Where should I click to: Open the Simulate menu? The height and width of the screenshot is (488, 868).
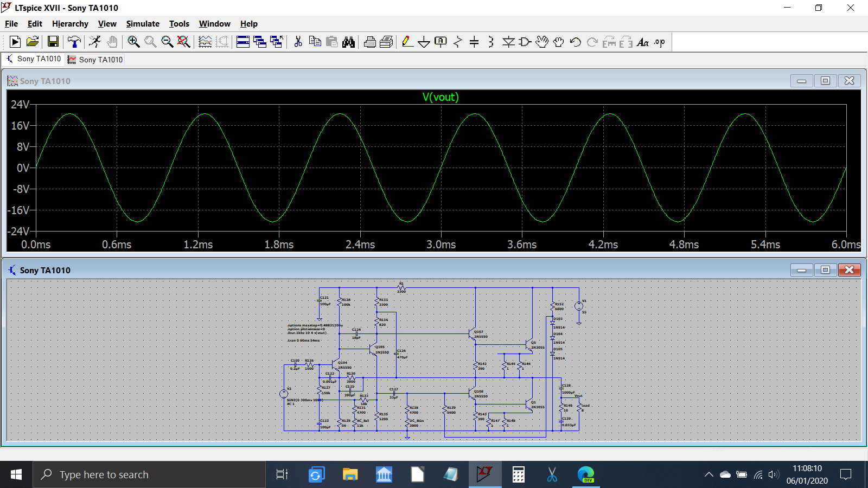click(143, 24)
